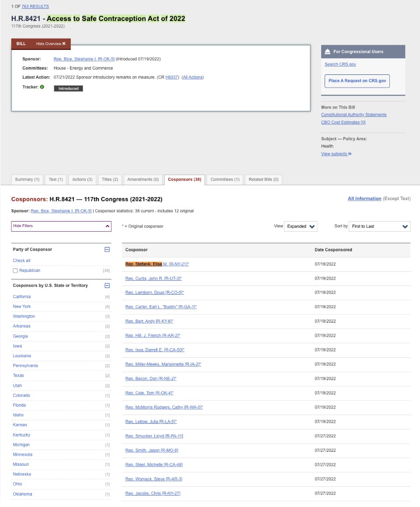Click the All Actions link

(193, 77)
